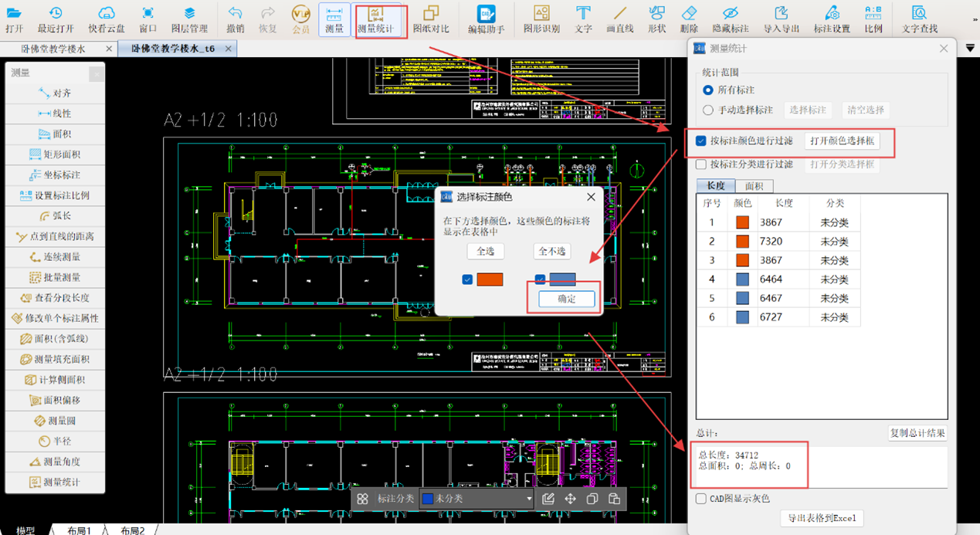Image resolution: width=980 pixels, height=535 pixels.
Task: Click the 确定 button in color dialog
Action: (567, 299)
